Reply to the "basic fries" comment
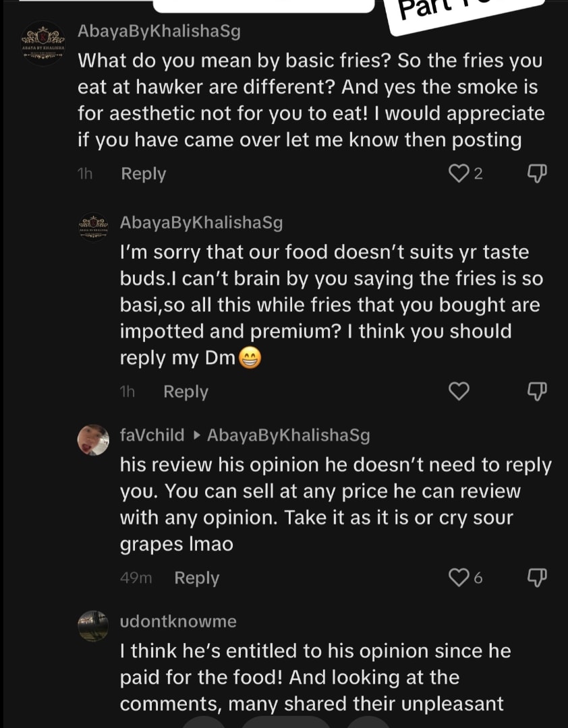 [143, 174]
